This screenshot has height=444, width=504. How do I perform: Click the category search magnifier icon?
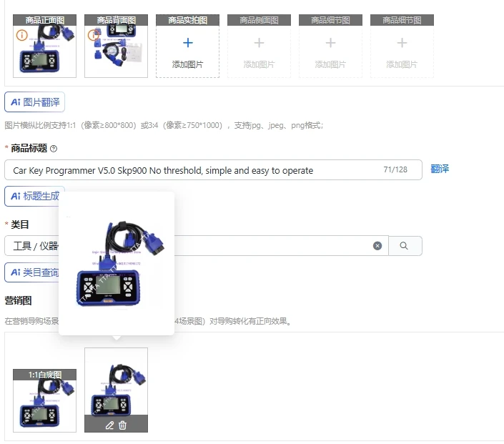pos(405,246)
